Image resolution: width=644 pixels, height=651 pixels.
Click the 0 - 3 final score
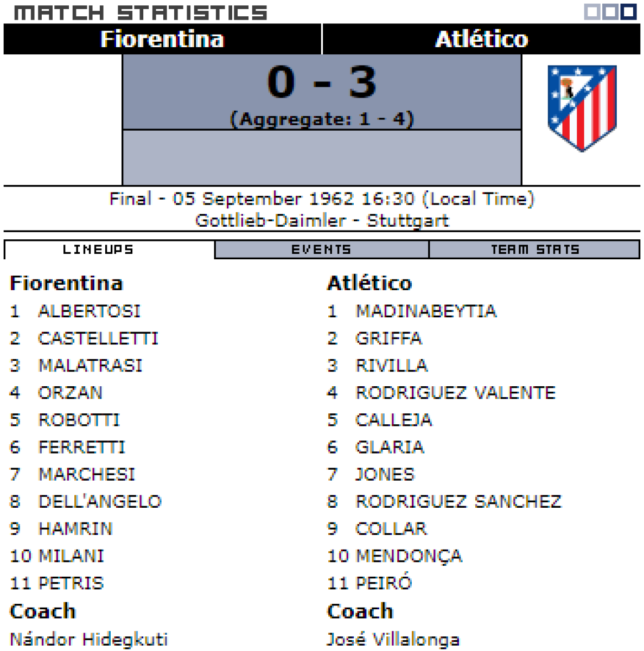pos(322,82)
